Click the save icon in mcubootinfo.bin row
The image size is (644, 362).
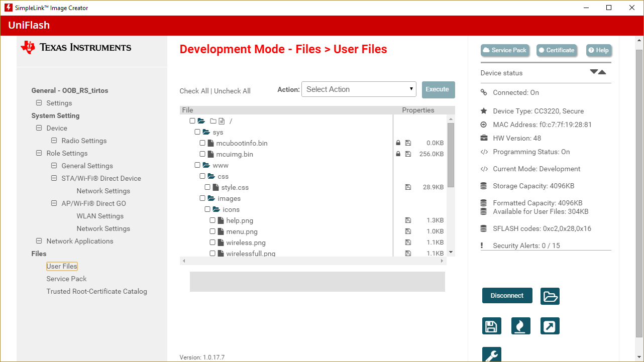pos(408,143)
